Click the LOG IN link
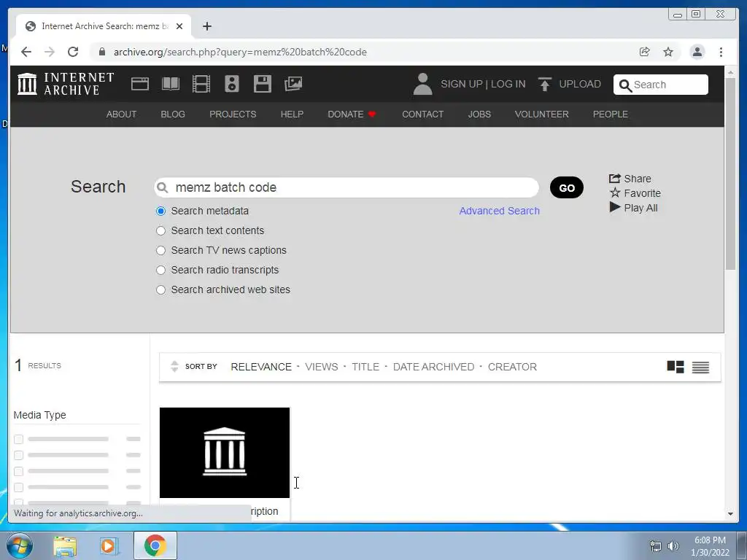This screenshot has width=747, height=560. (508, 85)
